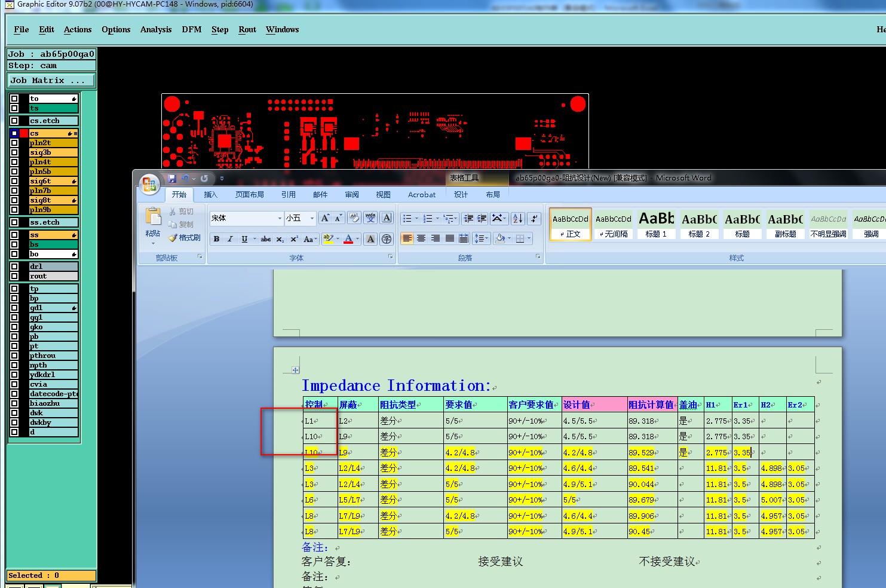The width and height of the screenshot is (886, 588).
Task: Open the line spacing dropdown
Action: (x=482, y=238)
